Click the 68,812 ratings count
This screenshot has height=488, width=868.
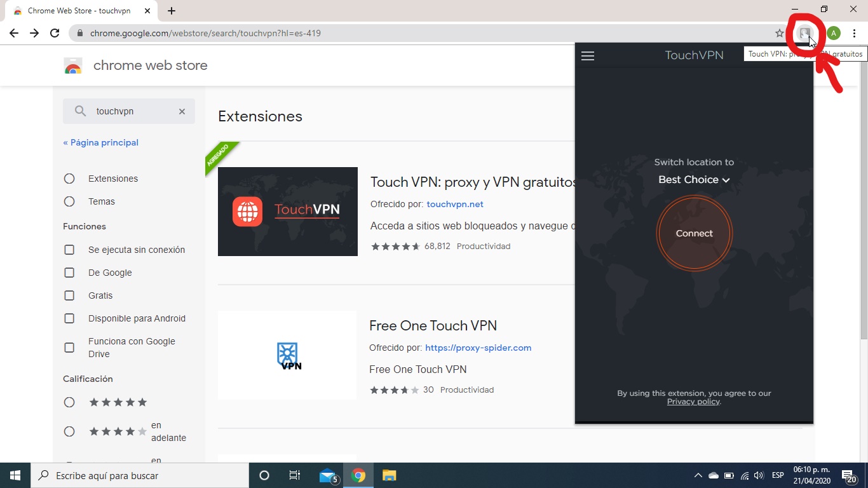pyautogui.click(x=437, y=246)
